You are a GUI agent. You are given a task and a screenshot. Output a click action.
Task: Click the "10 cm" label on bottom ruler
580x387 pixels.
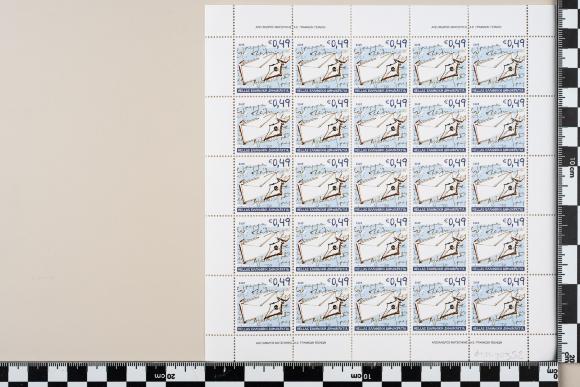[361, 376]
